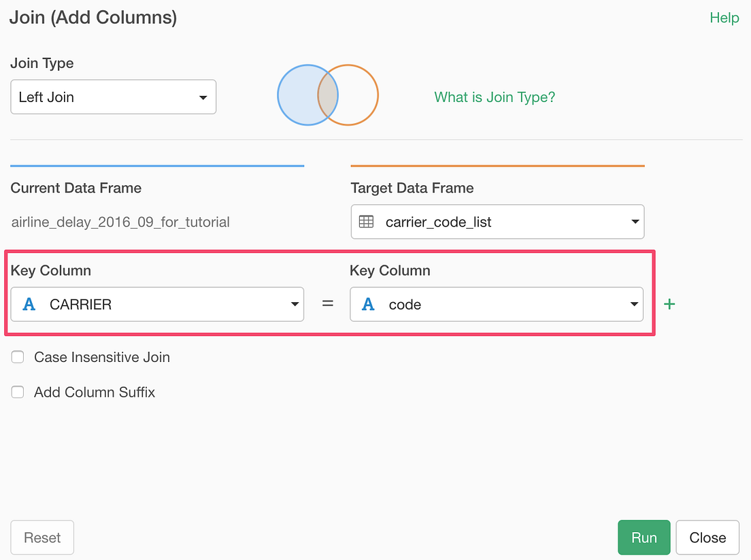
Task: Open the What is Join Type? link
Action: pyautogui.click(x=495, y=97)
